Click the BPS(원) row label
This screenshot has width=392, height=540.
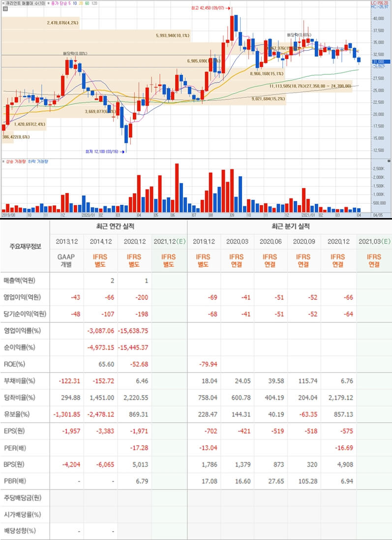pos(14,464)
